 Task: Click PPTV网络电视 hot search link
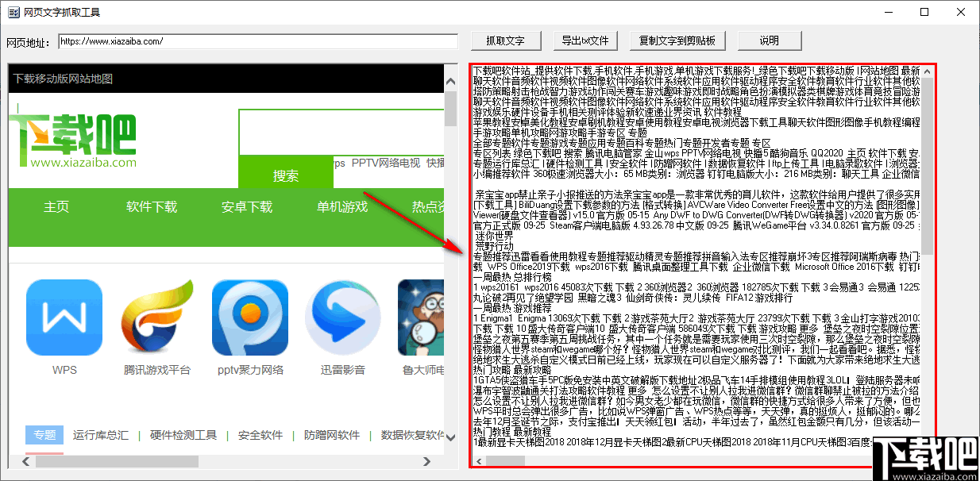[x=386, y=163]
